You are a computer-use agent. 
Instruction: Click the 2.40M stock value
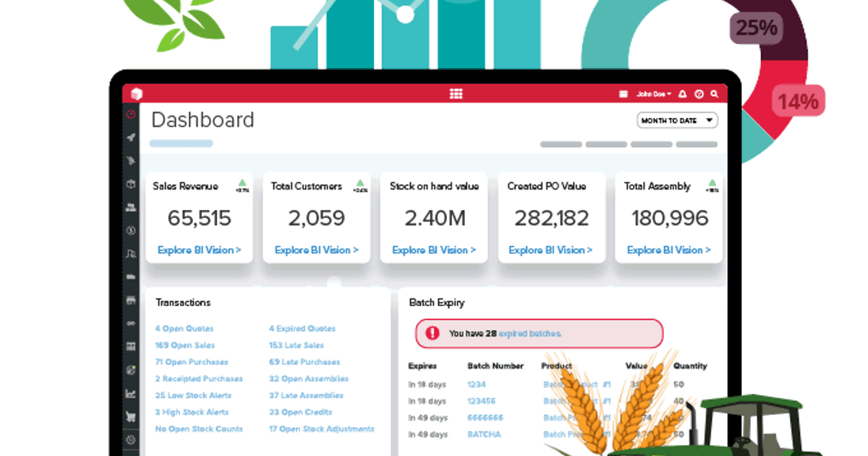pos(434,218)
